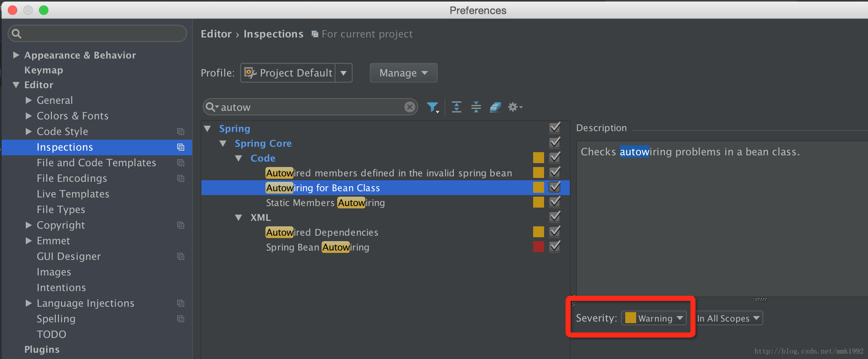
Task: Expand Code Style node arrow
Action: 28,132
